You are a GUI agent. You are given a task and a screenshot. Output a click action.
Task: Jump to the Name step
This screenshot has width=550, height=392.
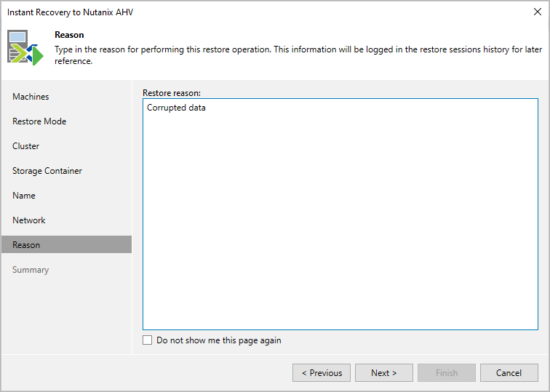click(x=24, y=196)
